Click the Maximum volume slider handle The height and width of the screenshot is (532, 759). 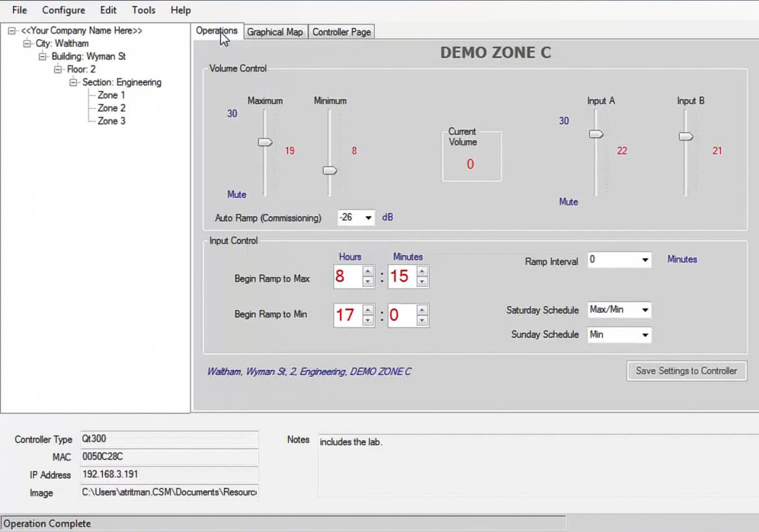pos(265,142)
